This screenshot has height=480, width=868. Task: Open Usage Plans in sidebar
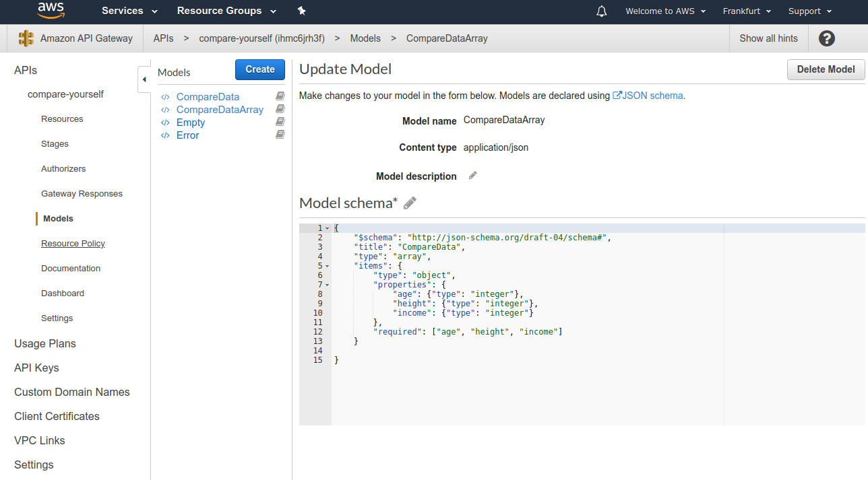(45, 343)
